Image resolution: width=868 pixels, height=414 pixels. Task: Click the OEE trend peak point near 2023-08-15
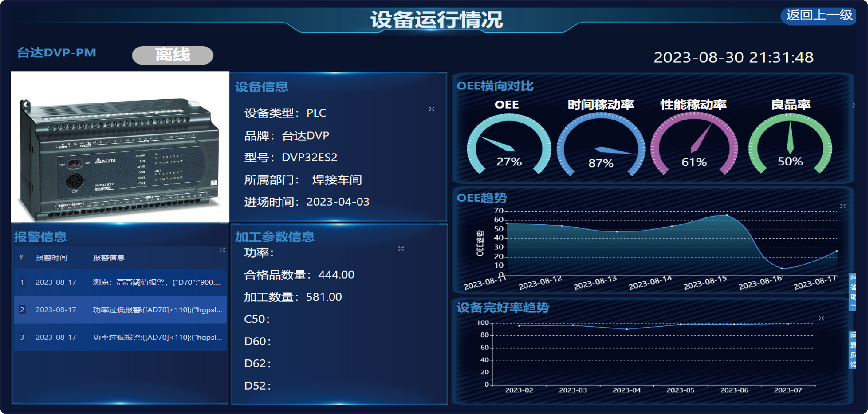click(x=727, y=215)
